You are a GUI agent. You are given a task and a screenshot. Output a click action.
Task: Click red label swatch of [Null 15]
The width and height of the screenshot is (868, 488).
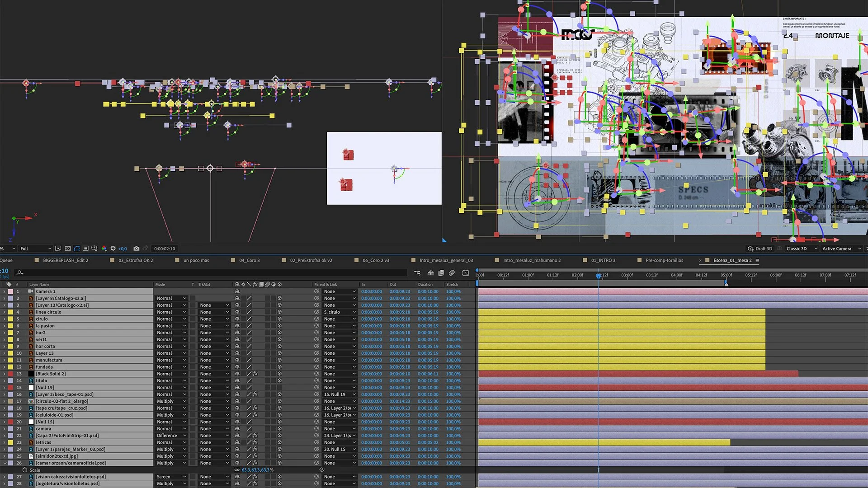[10, 422]
